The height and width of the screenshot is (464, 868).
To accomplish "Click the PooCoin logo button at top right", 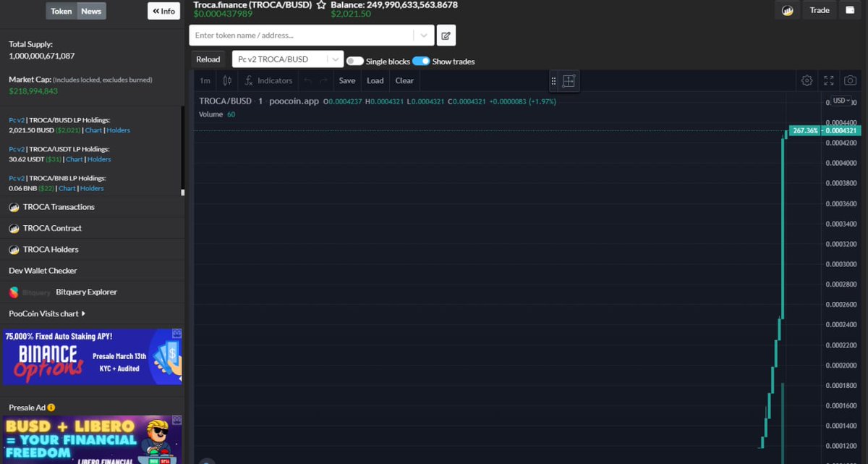I will pyautogui.click(x=788, y=11).
